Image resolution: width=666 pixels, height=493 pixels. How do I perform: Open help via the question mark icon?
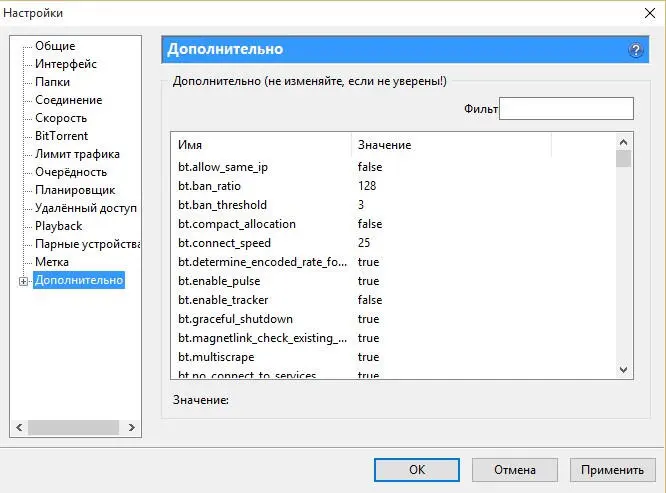635,51
